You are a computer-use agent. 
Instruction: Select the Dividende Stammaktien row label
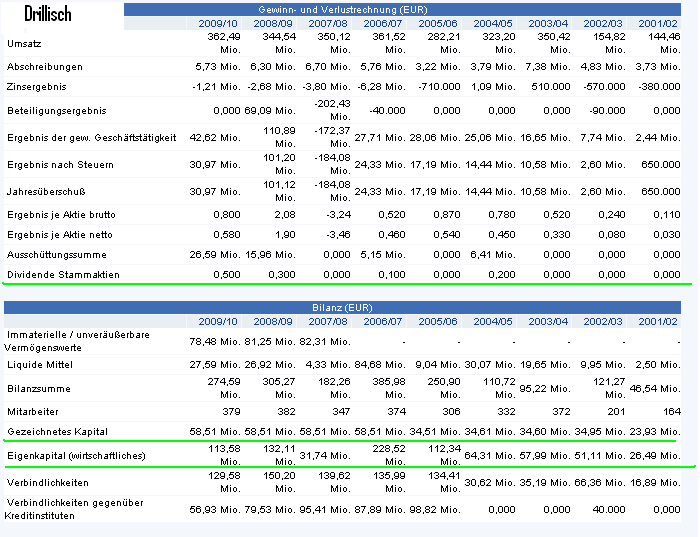click(x=63, y=275)
